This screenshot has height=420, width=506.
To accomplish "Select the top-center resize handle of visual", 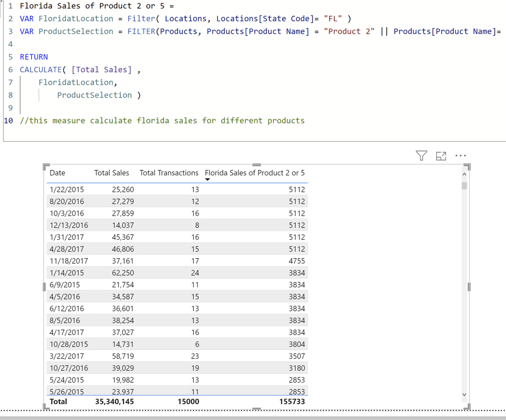I will (257, 165).
